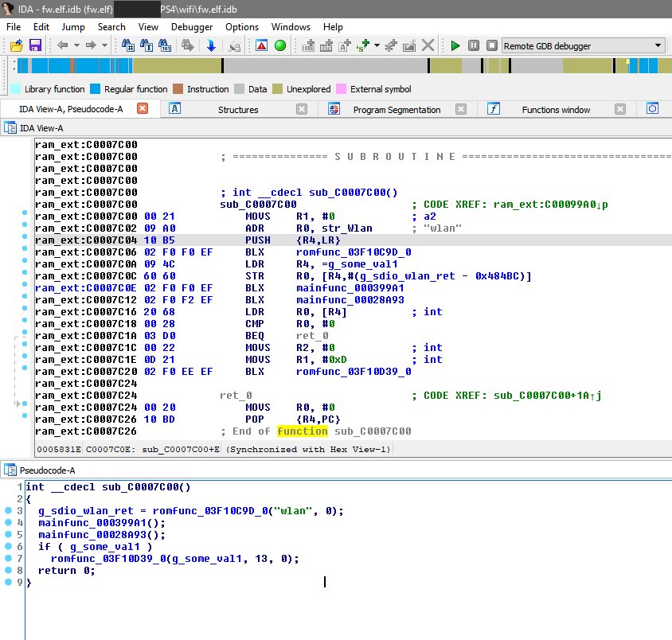
Task: Click the Open file folder icon
Action: (x=16, y=46)
